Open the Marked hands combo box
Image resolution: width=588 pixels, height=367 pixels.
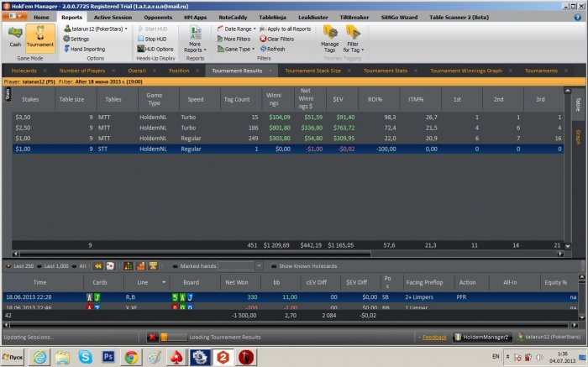coord(241,266)
